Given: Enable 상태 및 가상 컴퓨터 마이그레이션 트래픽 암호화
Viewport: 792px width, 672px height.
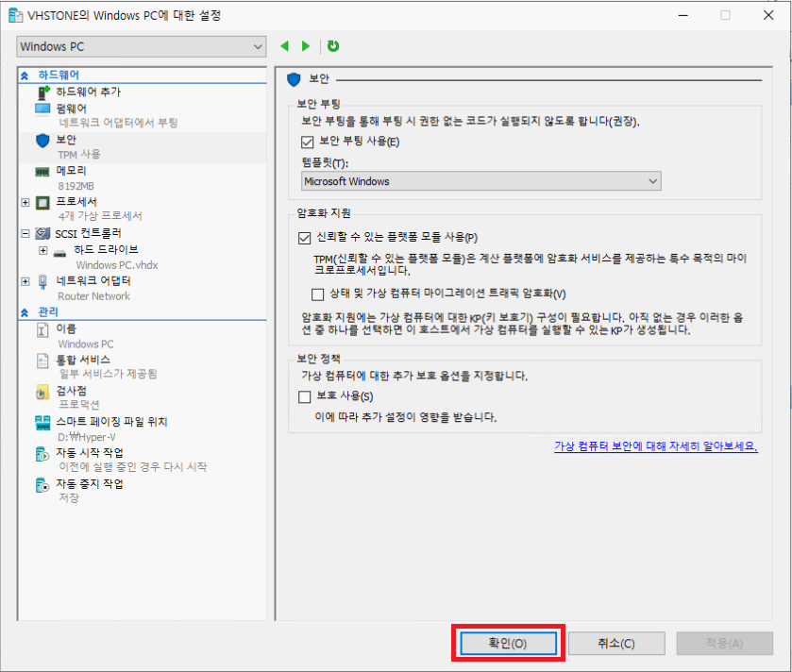Looking at the screenshot, I should tap(318, 294).
